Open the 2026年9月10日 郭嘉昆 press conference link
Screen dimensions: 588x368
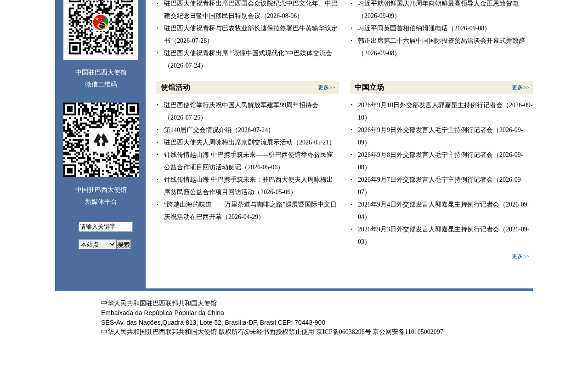[445, 111]
